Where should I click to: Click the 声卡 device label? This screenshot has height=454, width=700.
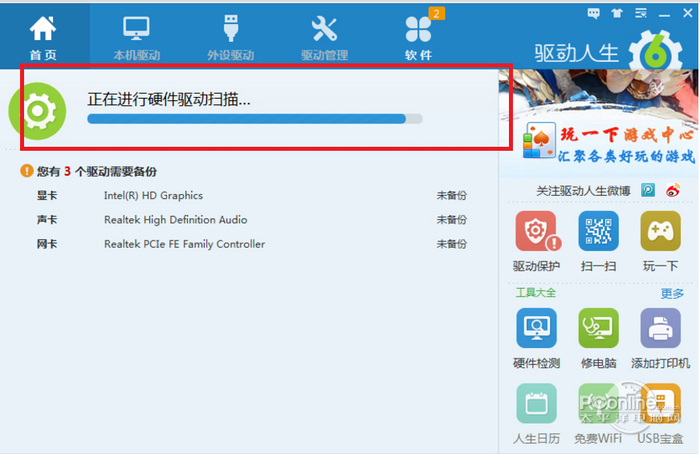point(47,220)
